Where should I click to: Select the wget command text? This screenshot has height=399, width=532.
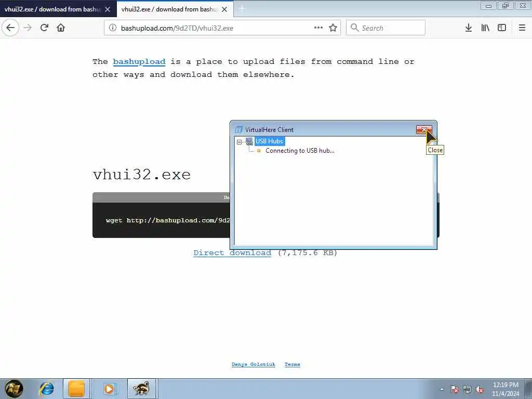(x=168, y=220)
